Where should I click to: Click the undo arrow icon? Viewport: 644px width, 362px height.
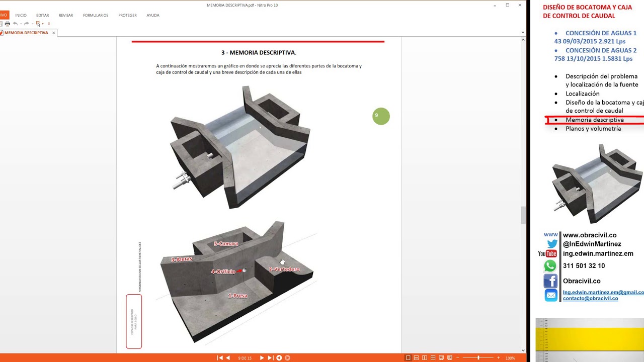tap(16, 24)
